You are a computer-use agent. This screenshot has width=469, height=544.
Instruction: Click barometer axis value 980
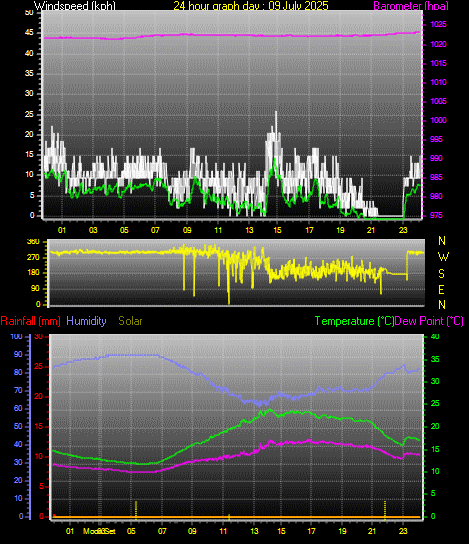tap(436, 196)
